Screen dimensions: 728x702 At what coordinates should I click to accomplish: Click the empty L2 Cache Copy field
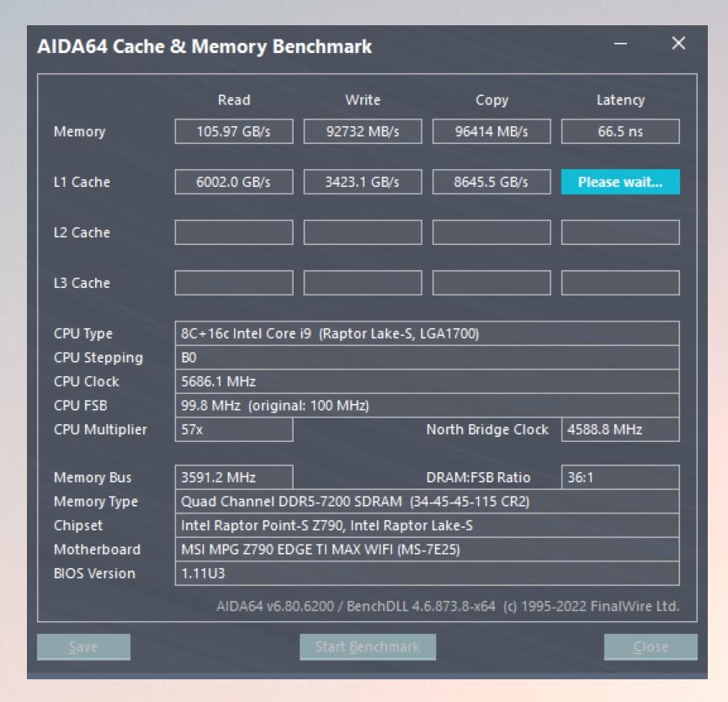pyautogui.click(x=492, y=232)
